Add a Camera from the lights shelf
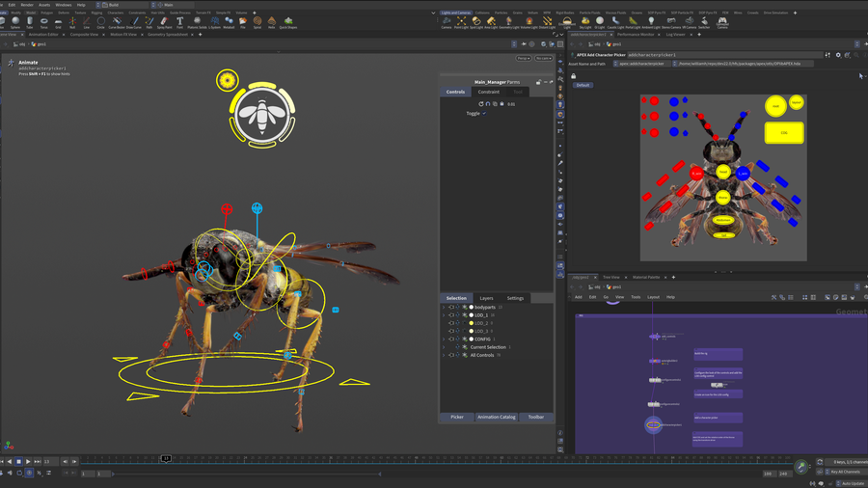 click(447, 22)
